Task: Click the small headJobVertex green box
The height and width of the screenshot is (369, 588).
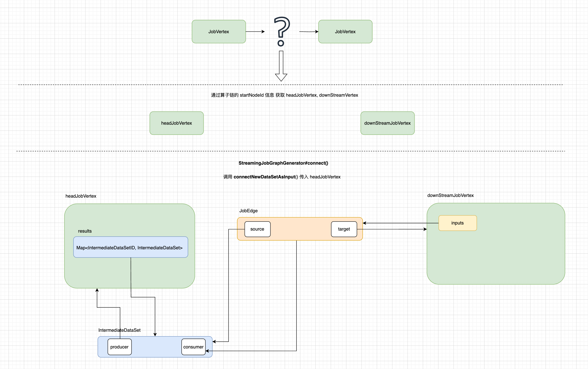Action: [176, 123]
